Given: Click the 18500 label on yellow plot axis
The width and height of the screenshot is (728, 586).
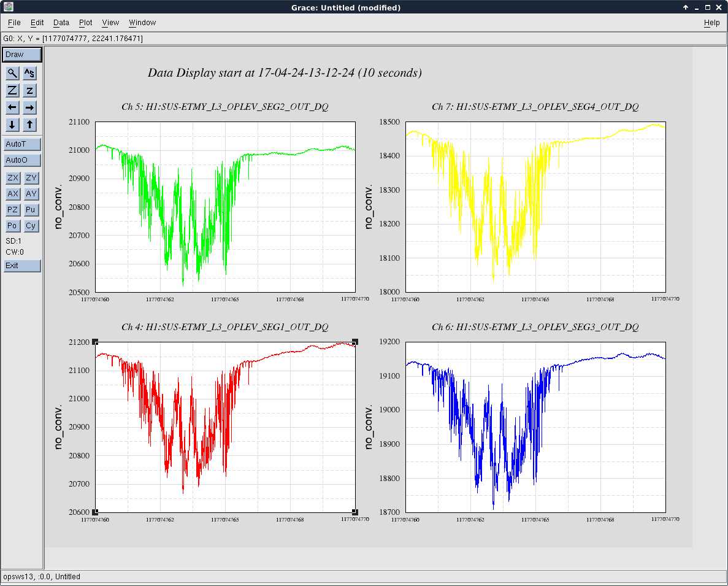Looking at the screenshot, I should [389, 121].
